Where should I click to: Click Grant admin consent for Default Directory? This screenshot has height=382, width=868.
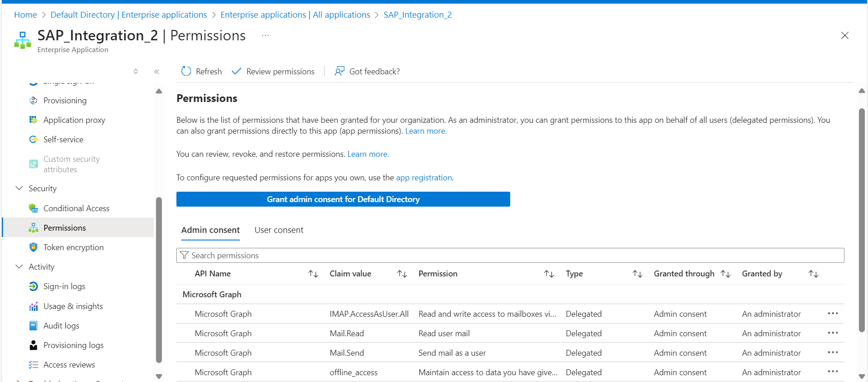[x=343, y=199]
